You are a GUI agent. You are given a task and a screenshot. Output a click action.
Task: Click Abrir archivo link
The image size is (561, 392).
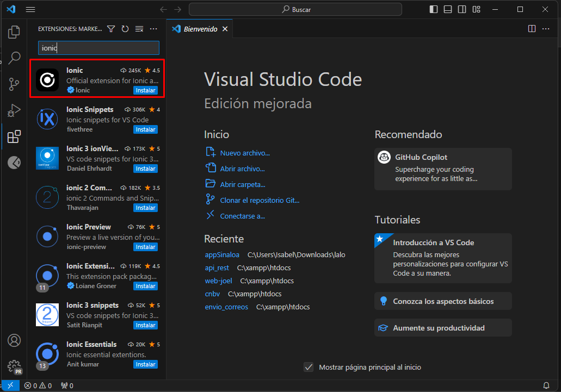(x=243, y=169)
